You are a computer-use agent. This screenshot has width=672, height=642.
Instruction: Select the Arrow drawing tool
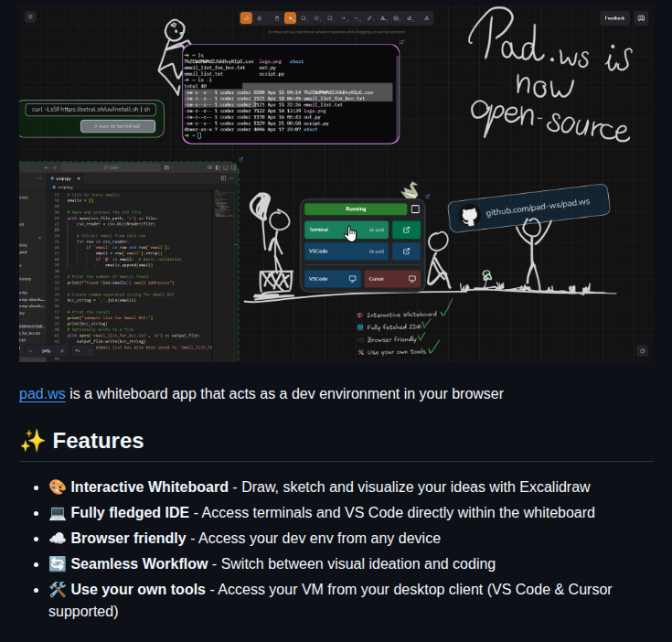point(343,18)
